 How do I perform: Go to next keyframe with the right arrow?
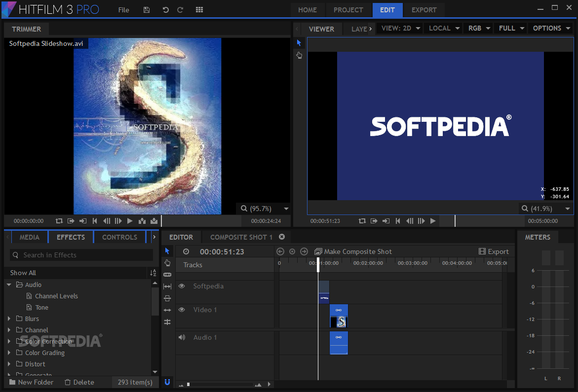[304, 251]
